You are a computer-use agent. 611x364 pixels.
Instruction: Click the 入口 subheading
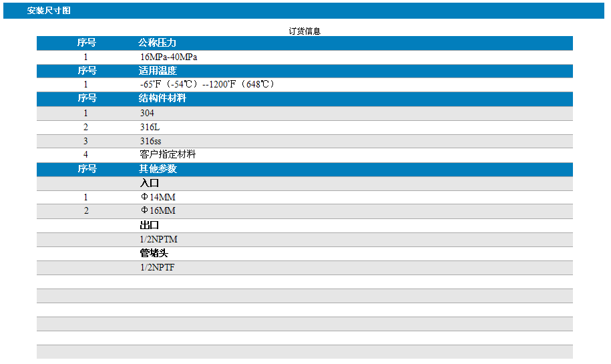149,183
